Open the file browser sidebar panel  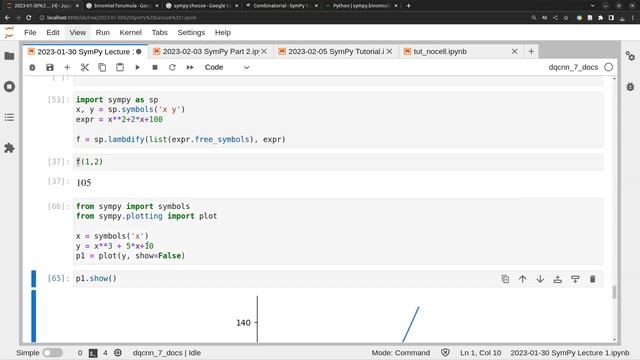(x=9, y=56)
